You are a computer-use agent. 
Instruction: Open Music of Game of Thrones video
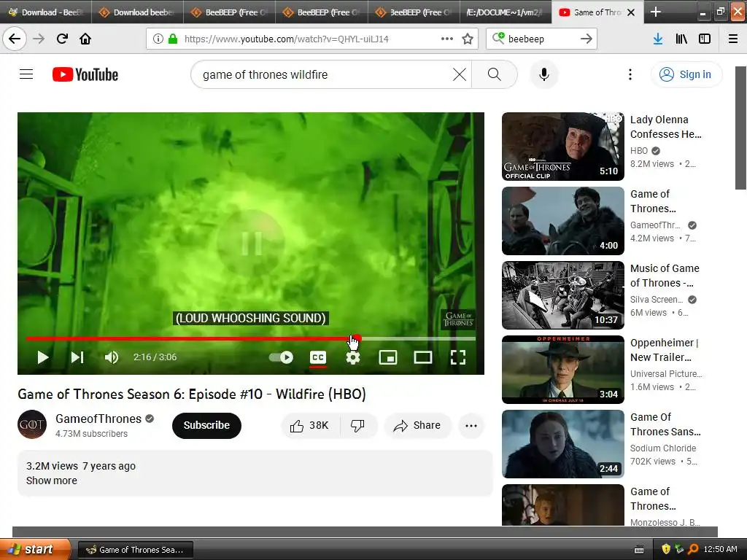tap(562, 295)
